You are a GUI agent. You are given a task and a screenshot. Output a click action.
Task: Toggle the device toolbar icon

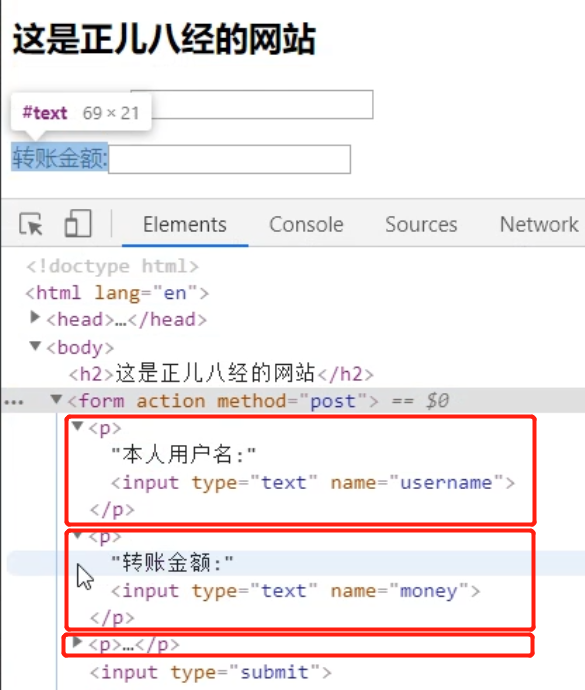tap(78, 224)
